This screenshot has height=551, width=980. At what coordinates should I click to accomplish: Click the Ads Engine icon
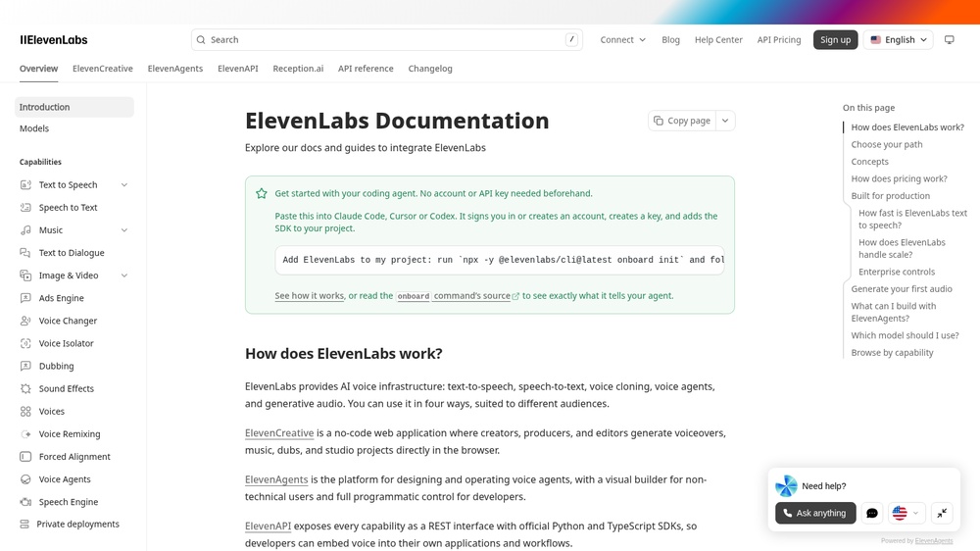[25, 298]
